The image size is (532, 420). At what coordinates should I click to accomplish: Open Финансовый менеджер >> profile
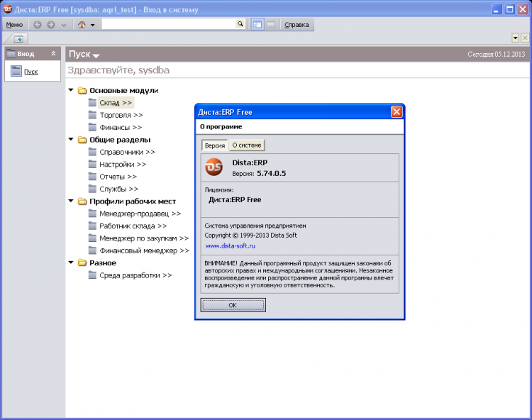click(x=145, y=250)
